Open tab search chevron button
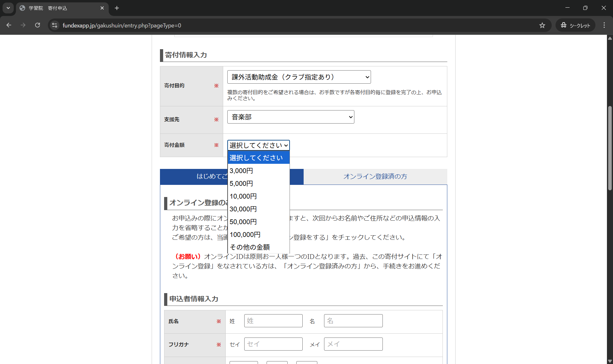This screenshot has height=364, width=613. tap(8, 8)
